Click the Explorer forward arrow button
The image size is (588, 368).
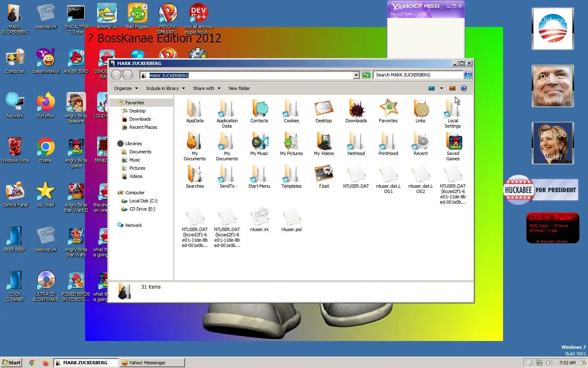coord(128,75)
